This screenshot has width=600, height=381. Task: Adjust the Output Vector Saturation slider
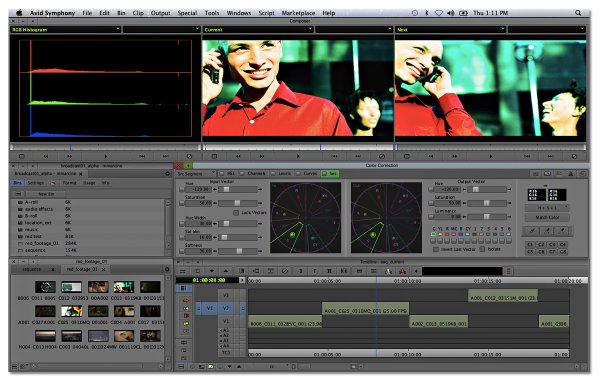(487, 203)
